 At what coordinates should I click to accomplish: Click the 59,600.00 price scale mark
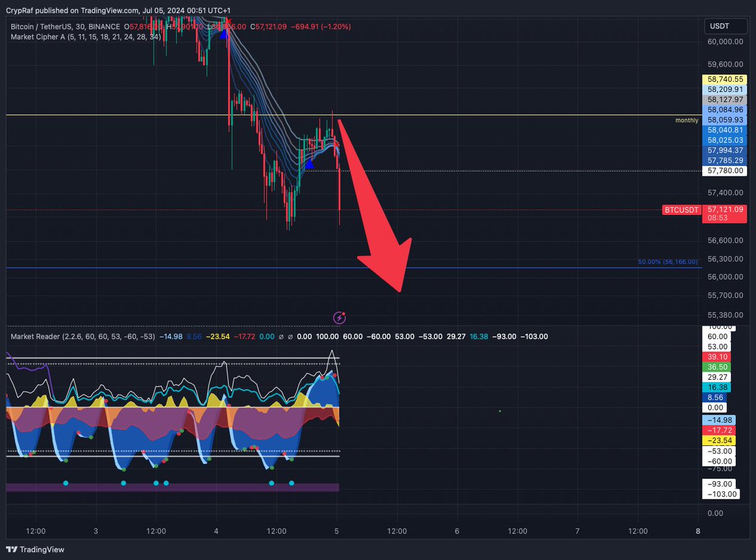(726, 64)
